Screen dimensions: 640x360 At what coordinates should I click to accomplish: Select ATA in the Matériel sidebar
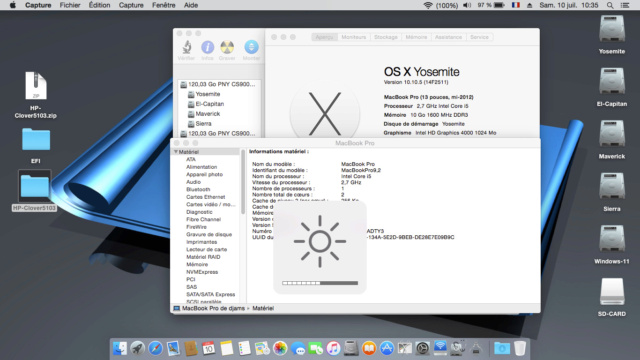click(191, 160)
